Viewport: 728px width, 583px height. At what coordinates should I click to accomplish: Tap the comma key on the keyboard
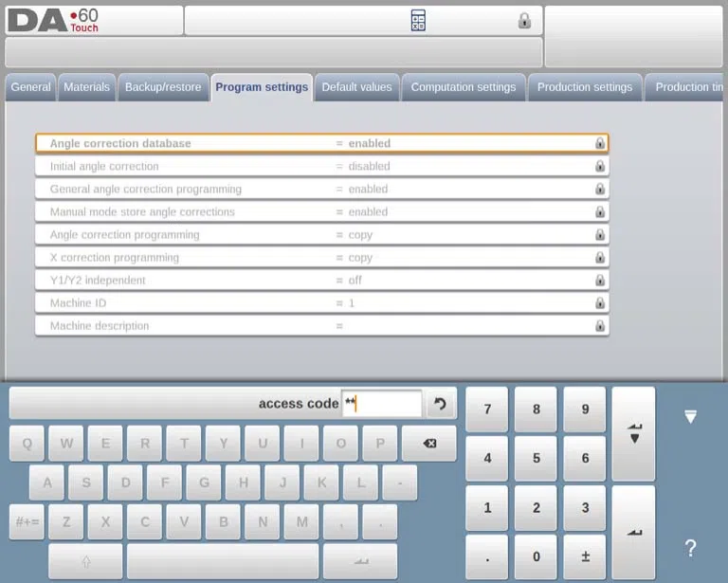click(341, 522)
